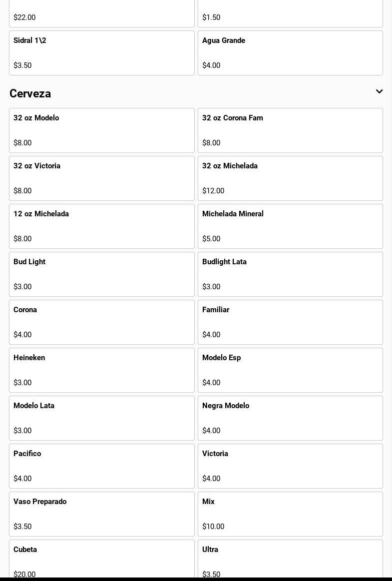This screenshot has width=392, height=581.
Task: Pick the Familiar beer item
Action: coord(290,322)
